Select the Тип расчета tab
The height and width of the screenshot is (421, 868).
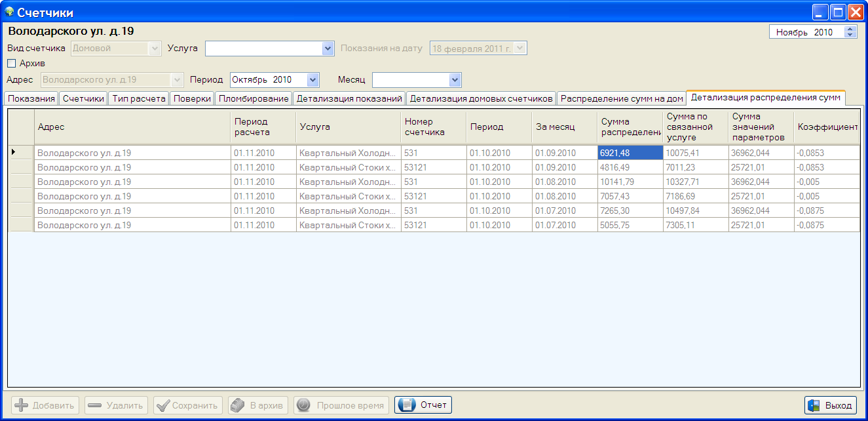coord(139,99)
